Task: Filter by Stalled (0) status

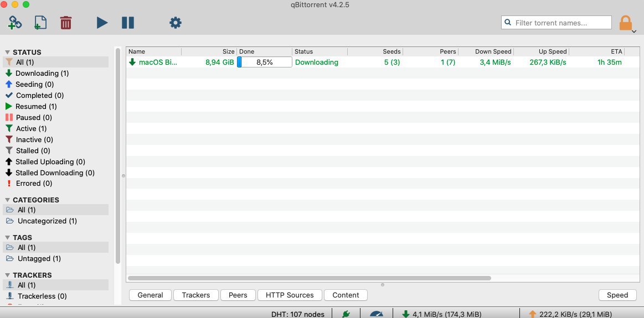Action: click(55, 151)
